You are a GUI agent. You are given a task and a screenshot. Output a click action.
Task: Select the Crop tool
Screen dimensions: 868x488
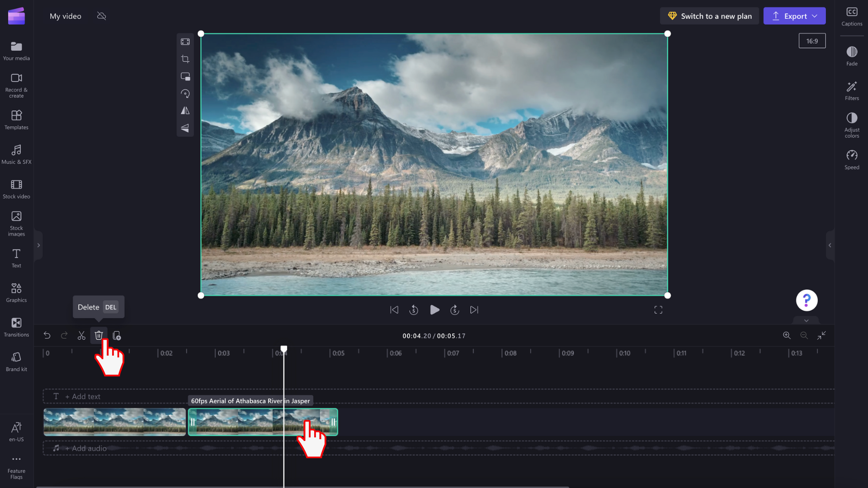coord(185,59)
